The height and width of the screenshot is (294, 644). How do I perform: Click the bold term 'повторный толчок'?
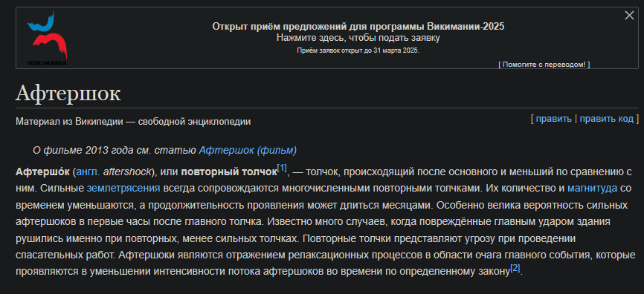click(229, 171)
